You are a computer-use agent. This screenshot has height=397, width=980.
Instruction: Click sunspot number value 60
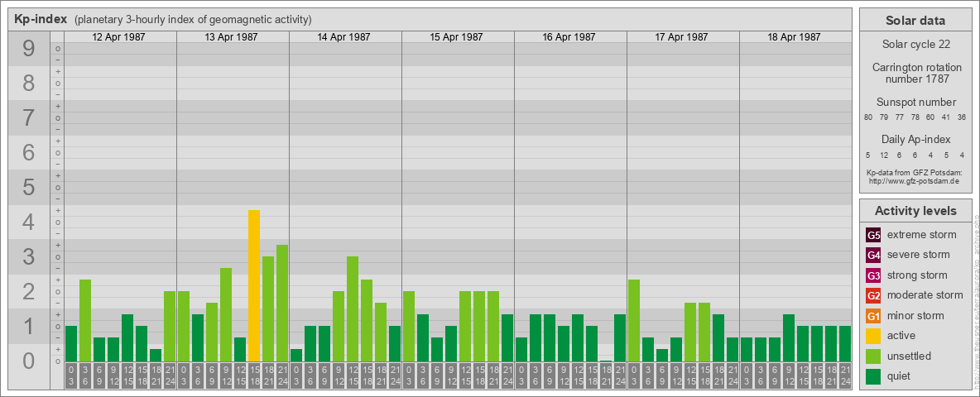[x=930, y=117]
